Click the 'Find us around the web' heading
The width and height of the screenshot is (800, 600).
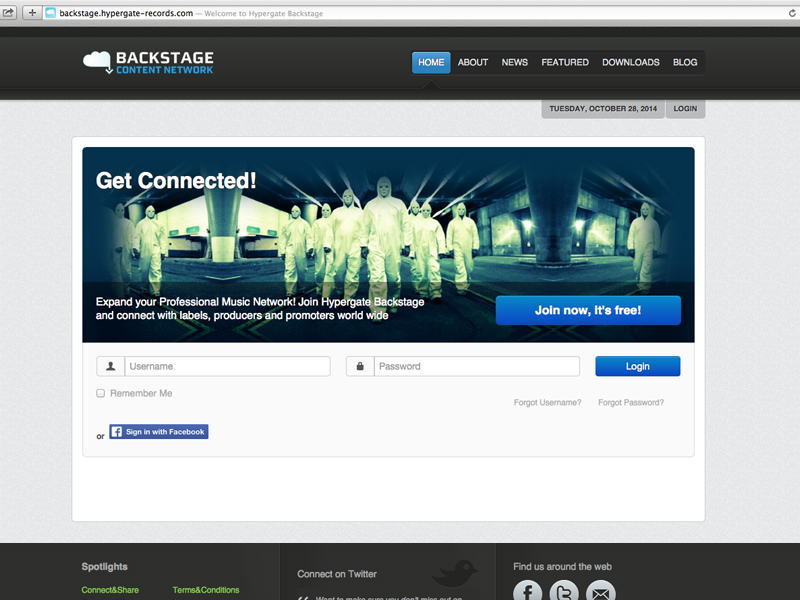(562, 566)
